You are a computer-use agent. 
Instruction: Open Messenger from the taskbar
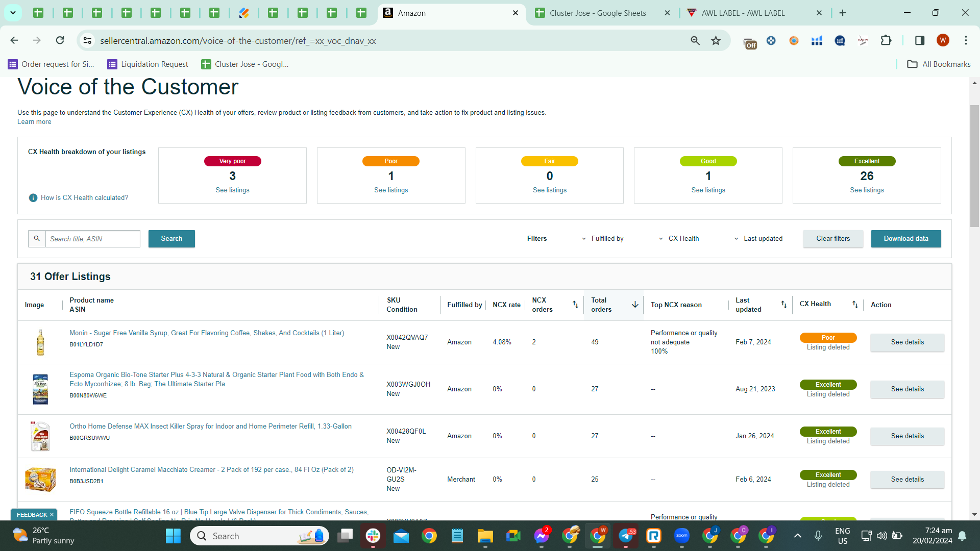coord(542,536)
